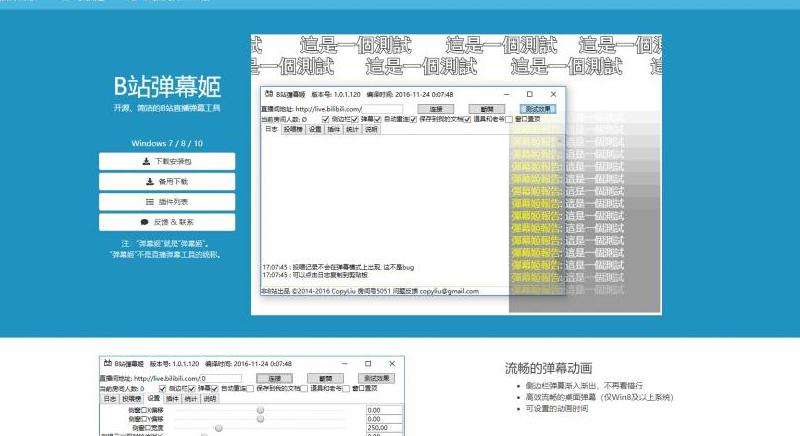Click the copyliu@gmail.com footer text

click(x=449, y=291)
